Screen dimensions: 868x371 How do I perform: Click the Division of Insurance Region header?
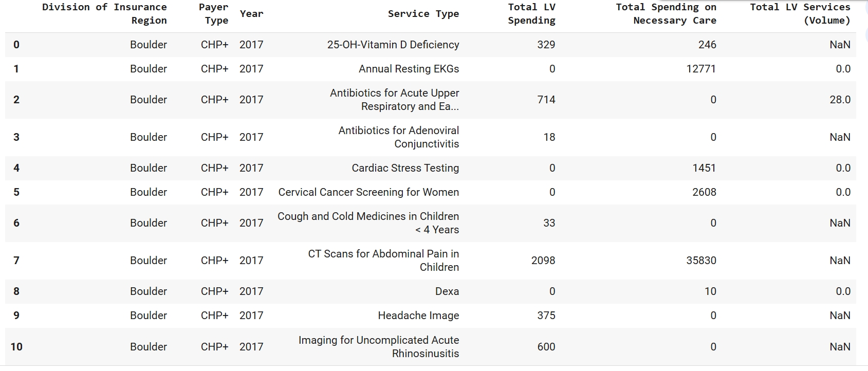point(104,14)
